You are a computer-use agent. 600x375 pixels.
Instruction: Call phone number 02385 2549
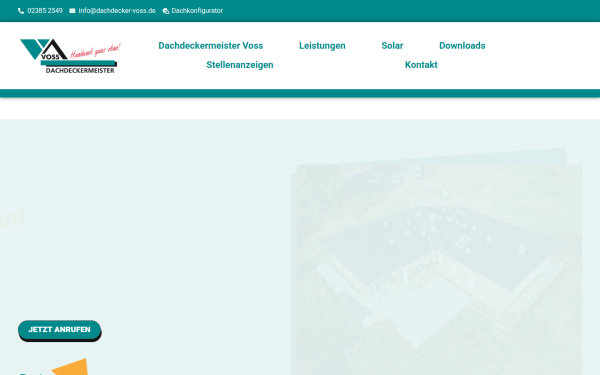45,11
